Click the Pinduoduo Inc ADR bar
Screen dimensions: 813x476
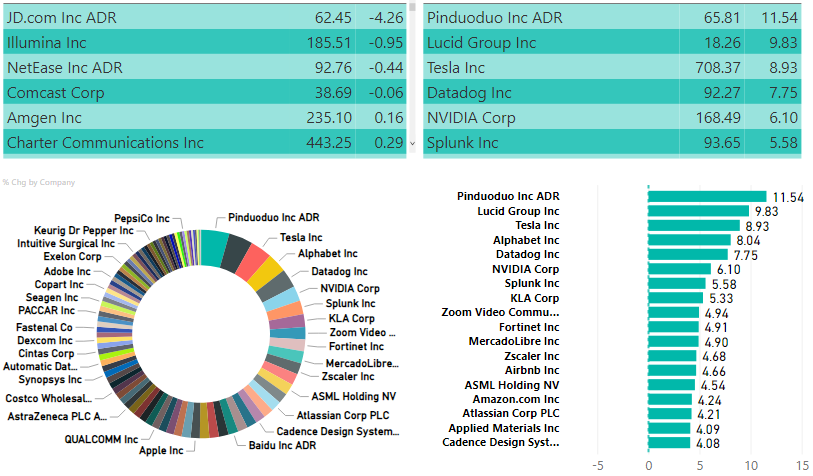click(707, 197)
